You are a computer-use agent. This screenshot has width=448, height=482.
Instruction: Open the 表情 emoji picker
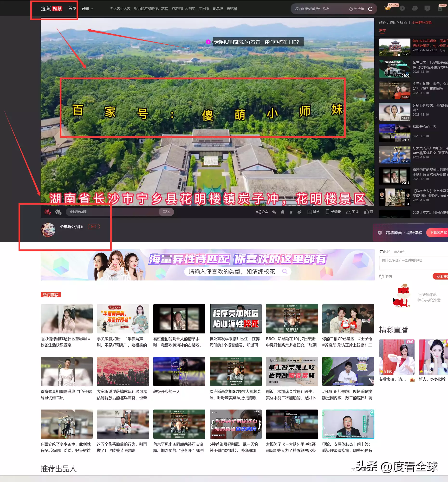385,276
